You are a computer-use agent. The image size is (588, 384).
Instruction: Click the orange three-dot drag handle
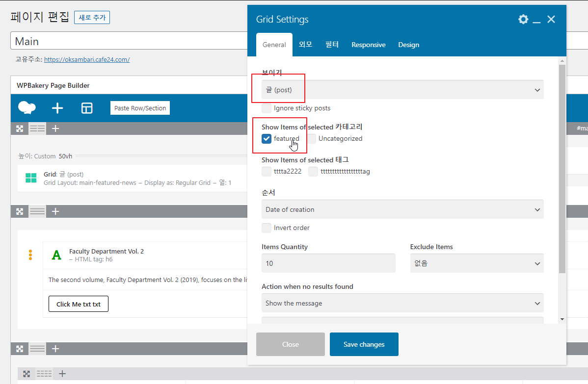[30, 255]
